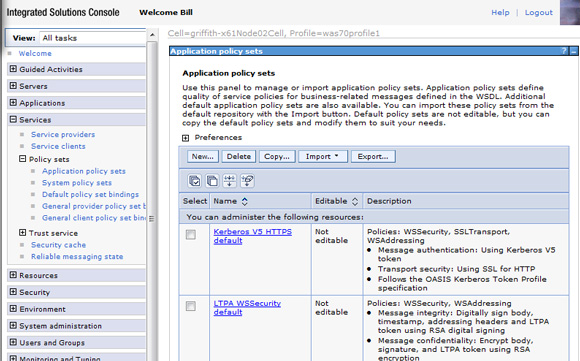Sort table by Name column arrows
The image size is (580, 361).
click(245, 201)
